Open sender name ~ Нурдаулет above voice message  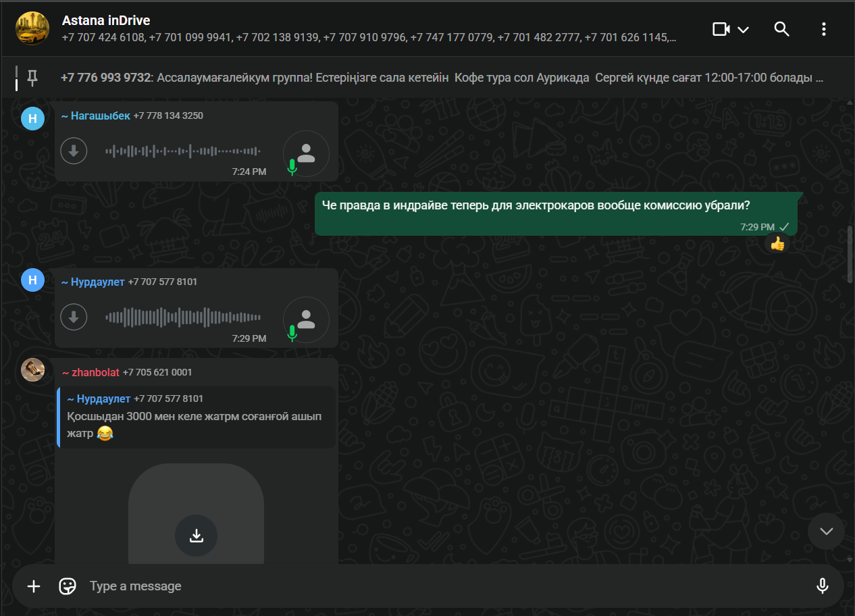(93, 282)
